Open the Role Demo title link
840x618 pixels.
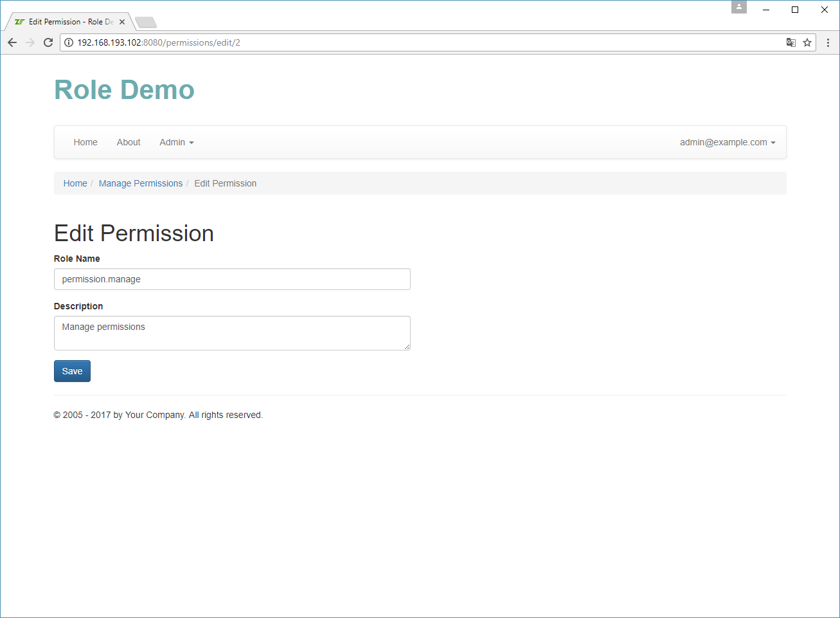[x=124, y=90]
